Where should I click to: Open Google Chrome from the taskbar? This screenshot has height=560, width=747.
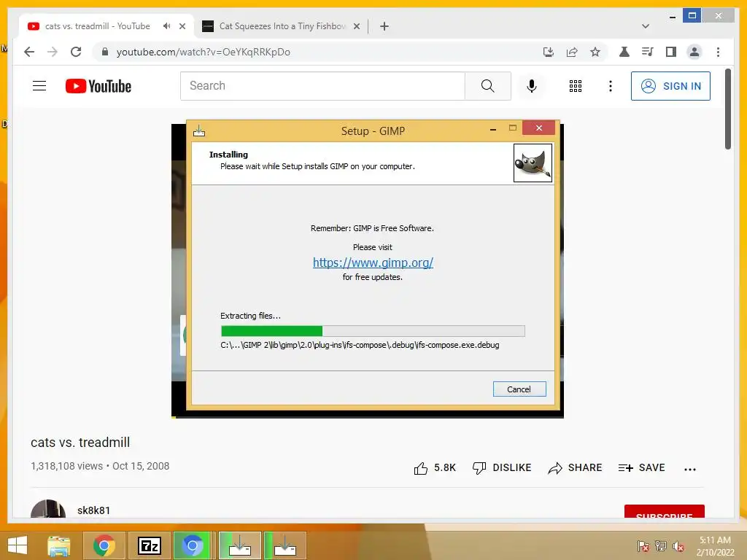104,545
